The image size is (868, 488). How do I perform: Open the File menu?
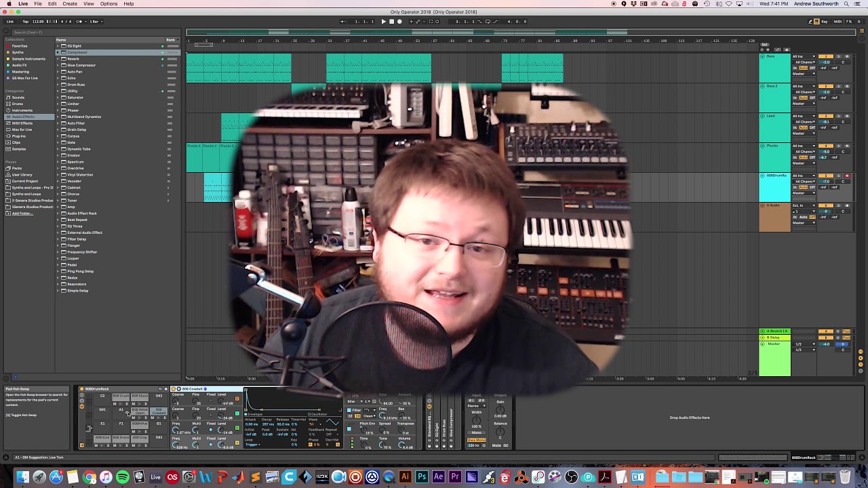38,4
